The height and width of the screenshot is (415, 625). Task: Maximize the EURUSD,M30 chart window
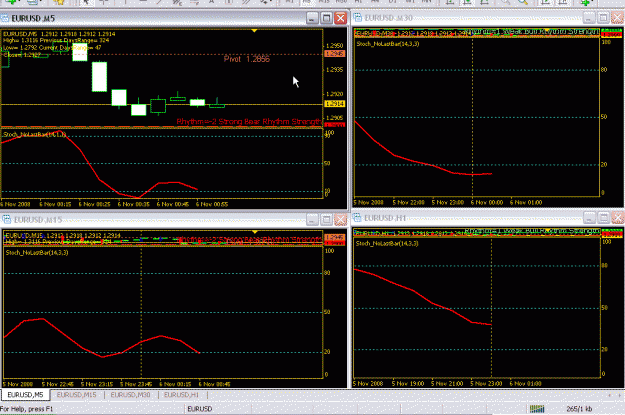[603, 18]
